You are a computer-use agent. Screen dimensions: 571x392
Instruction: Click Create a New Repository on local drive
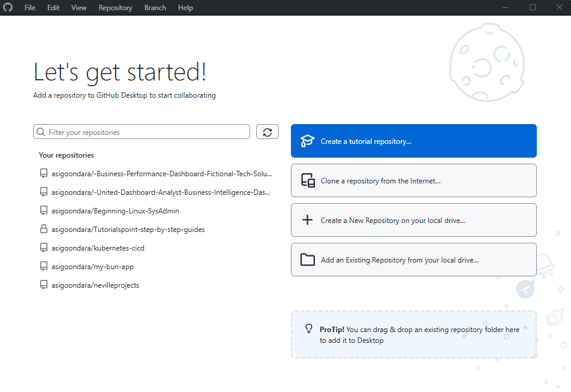coord(413,219)
